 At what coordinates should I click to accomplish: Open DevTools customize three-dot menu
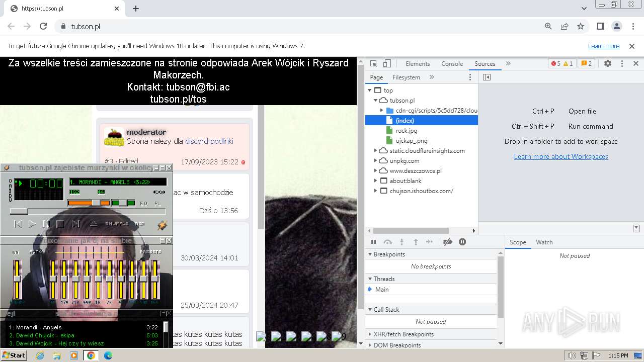click(622, 64)
